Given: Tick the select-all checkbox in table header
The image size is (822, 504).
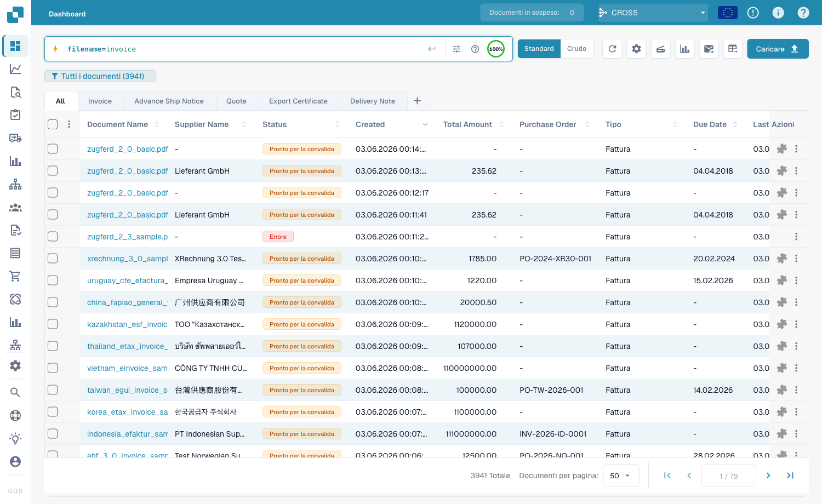Looking at the screenshot, I should [53, 124].
